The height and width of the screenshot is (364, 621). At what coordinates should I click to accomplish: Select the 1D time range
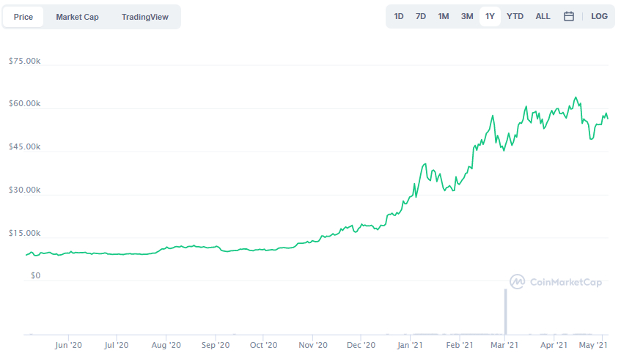click(x=399, y=16)
